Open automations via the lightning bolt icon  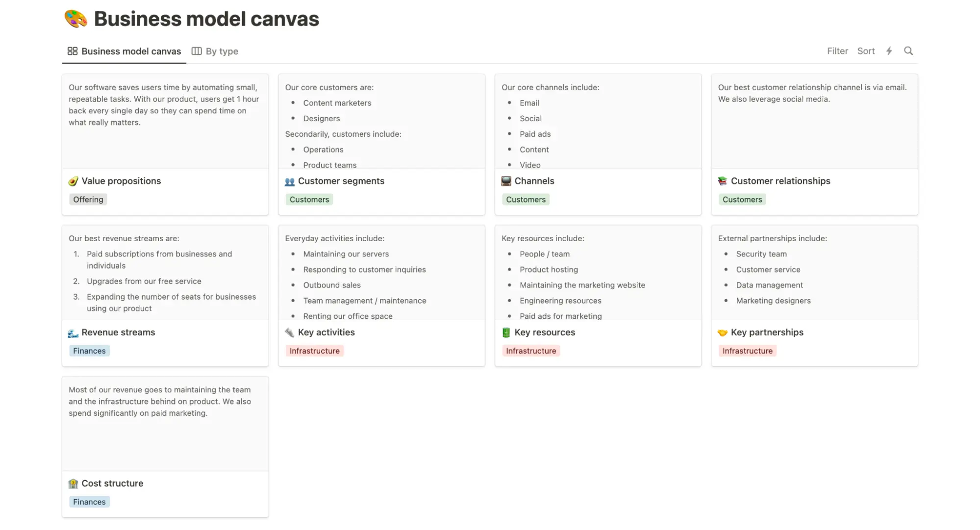pos(889,50)
